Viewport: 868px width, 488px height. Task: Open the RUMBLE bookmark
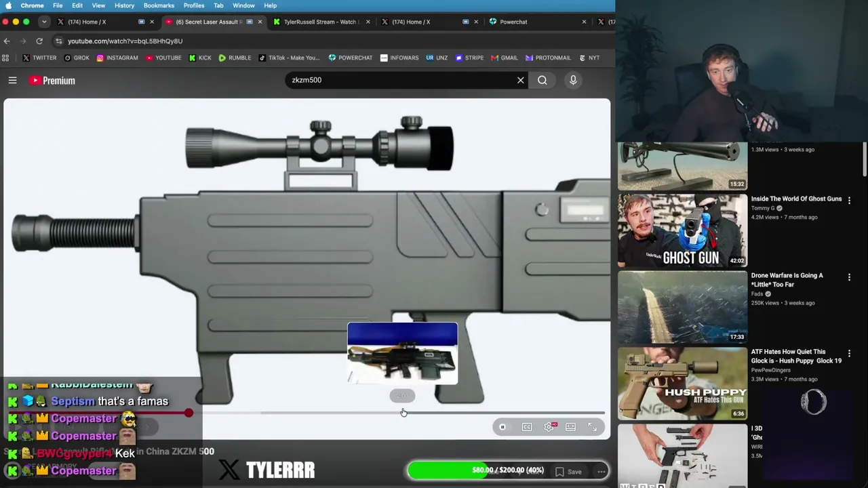(x=235, y=58)
